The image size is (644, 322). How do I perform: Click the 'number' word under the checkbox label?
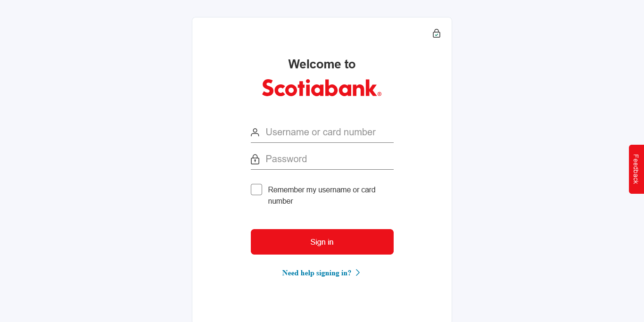(x=281, y=201)
